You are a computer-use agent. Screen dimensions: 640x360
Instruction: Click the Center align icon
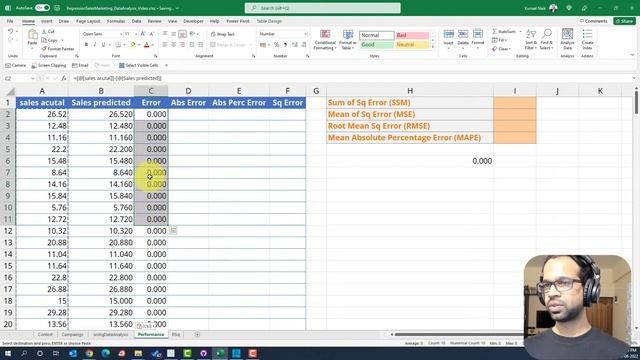point(173,44)
